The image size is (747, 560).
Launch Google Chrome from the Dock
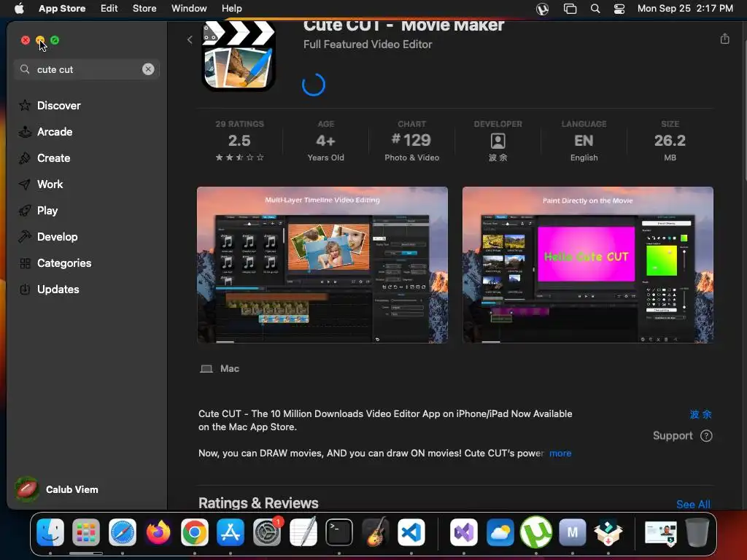coord(194,532)
